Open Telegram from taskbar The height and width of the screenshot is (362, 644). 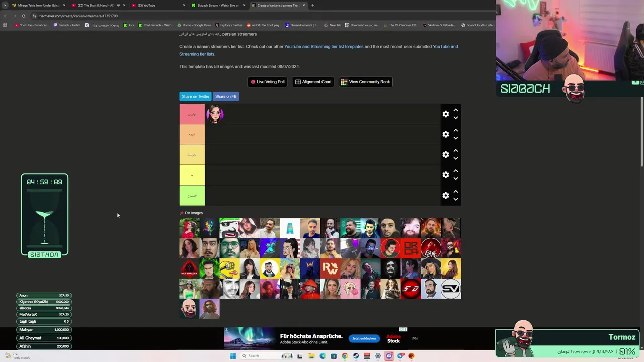[x=400, y=356]
